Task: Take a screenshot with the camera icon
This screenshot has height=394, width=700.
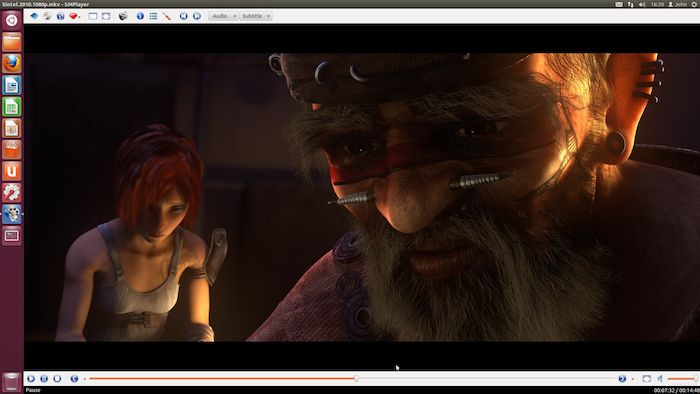Action: coord(123,16)
